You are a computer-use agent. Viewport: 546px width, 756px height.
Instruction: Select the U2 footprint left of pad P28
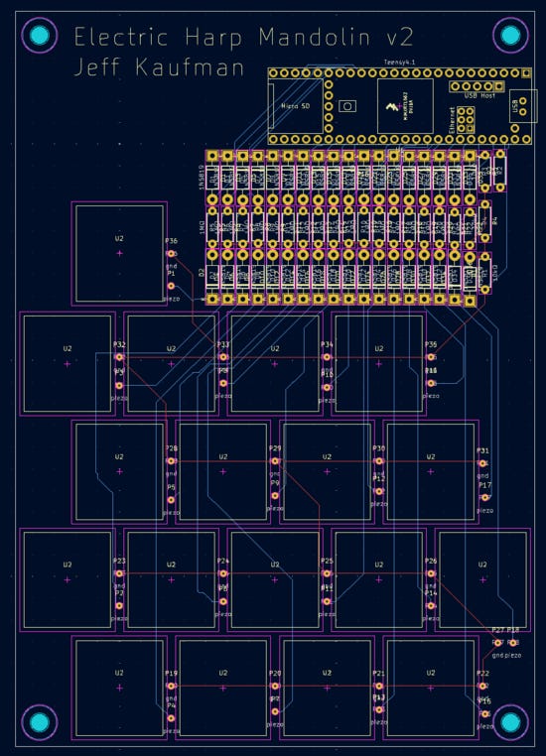(119, 472)
